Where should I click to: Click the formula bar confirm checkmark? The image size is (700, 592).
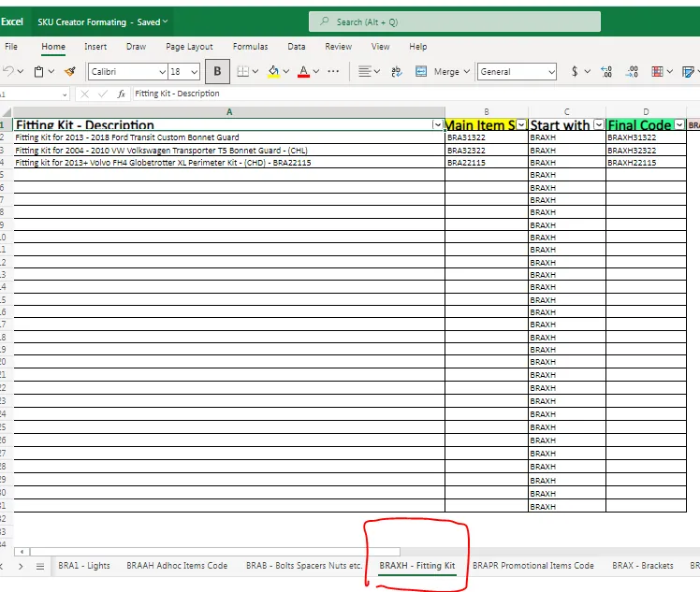tap(103, 94)
